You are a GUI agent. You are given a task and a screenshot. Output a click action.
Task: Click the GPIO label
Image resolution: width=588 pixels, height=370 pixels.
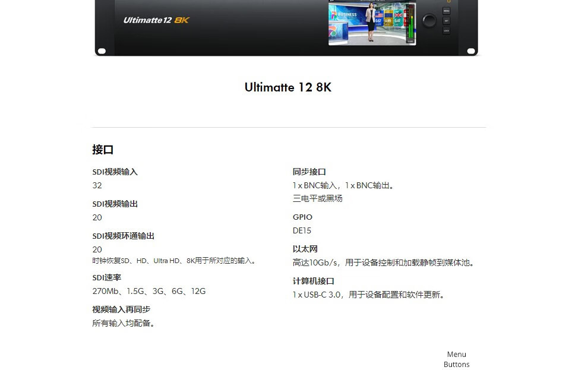click(303, 217)
